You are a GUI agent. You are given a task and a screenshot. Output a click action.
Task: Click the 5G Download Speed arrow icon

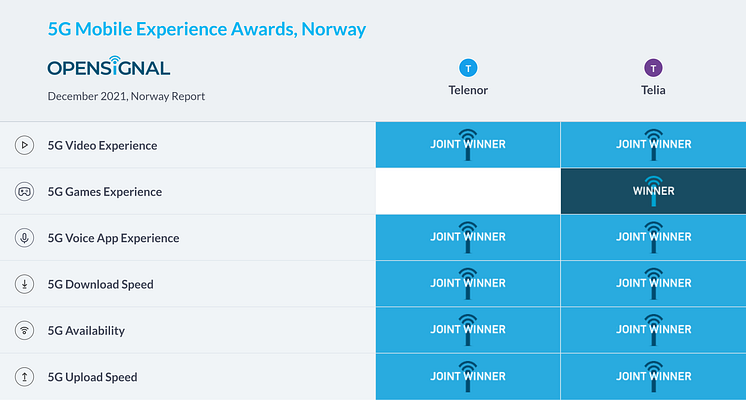tap(24, 284)
